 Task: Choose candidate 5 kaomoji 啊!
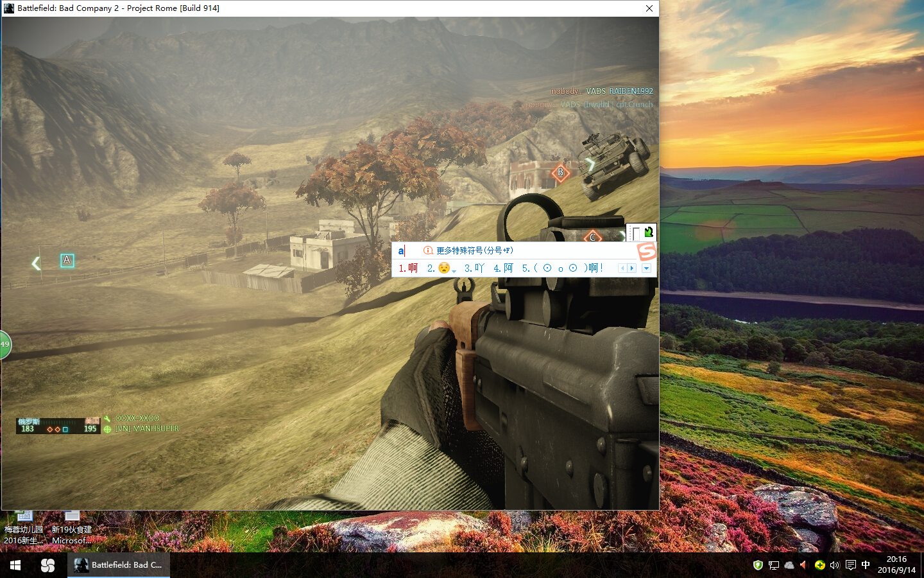[x=563, y=268]
